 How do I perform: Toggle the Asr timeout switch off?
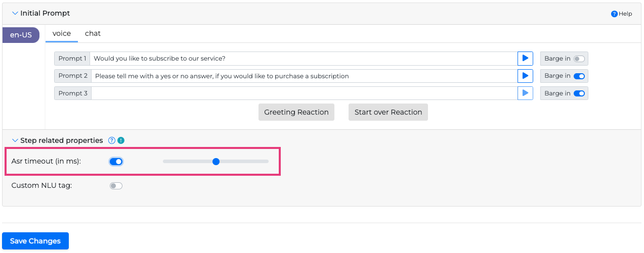point(116,162)
